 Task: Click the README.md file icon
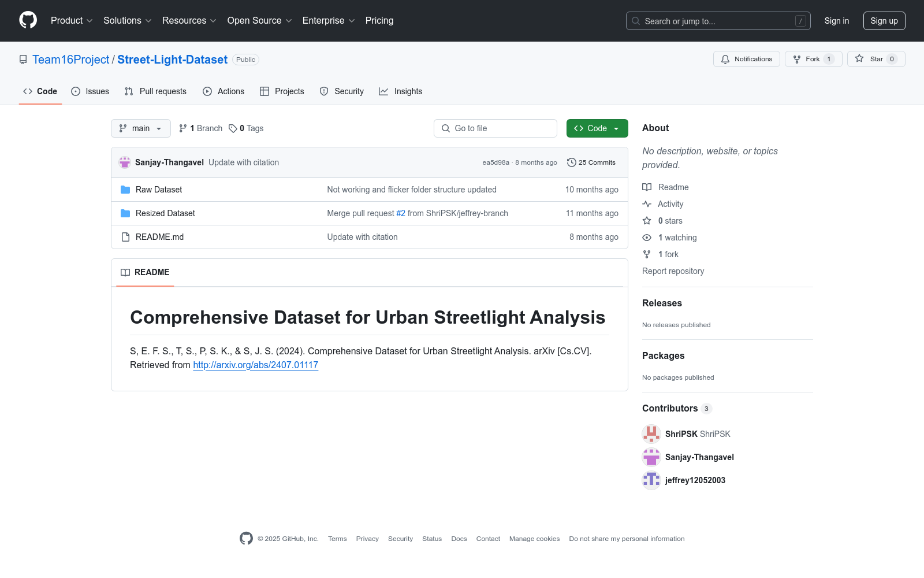coord(125,237)
